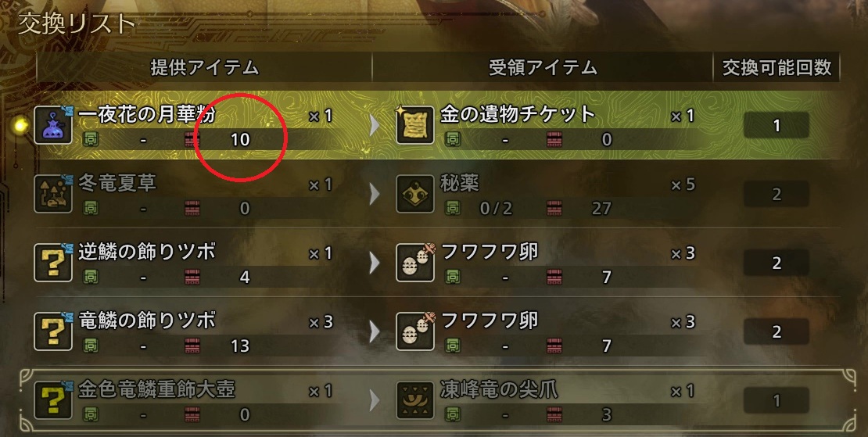Click the 竜鱗の飾りツボ question mark icon
868x437 pixels.
click(53, 331)
